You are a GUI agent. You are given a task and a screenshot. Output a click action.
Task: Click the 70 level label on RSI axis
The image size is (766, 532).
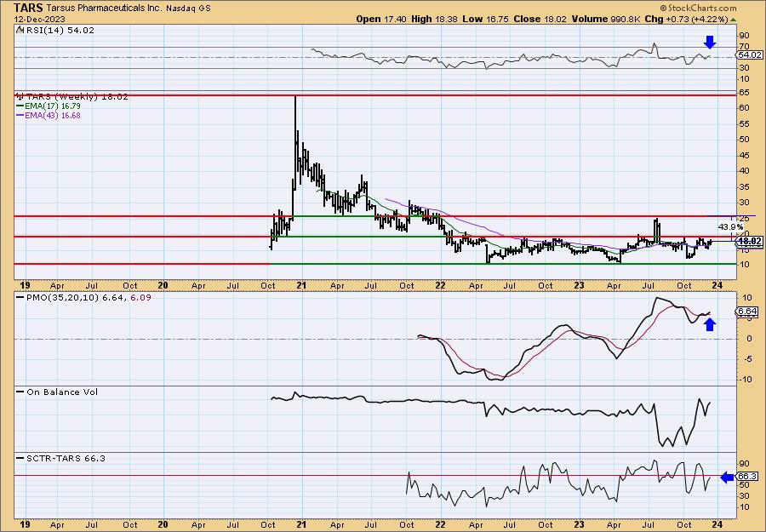(745, 48)
